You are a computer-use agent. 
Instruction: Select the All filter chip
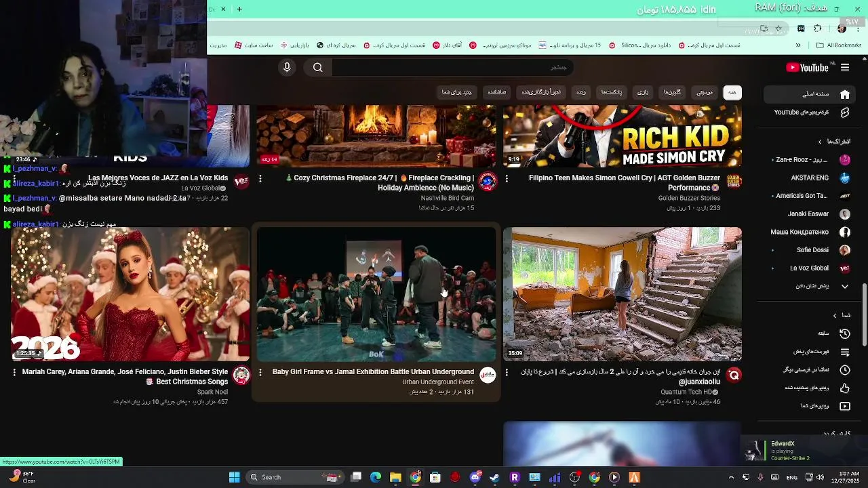(x=732, y=92)
